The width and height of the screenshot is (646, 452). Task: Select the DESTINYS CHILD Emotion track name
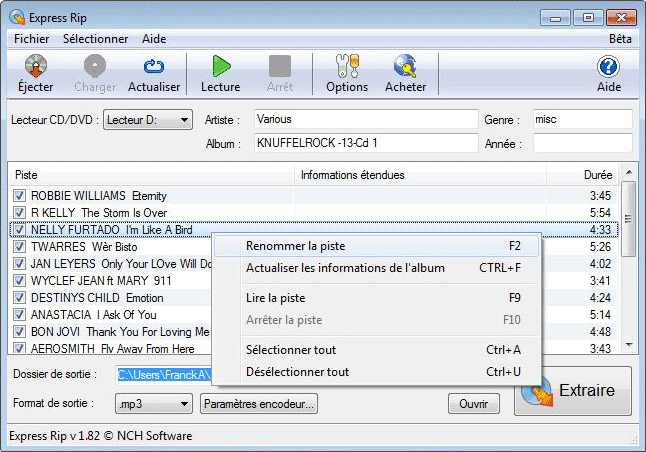(x=97, y=297)
